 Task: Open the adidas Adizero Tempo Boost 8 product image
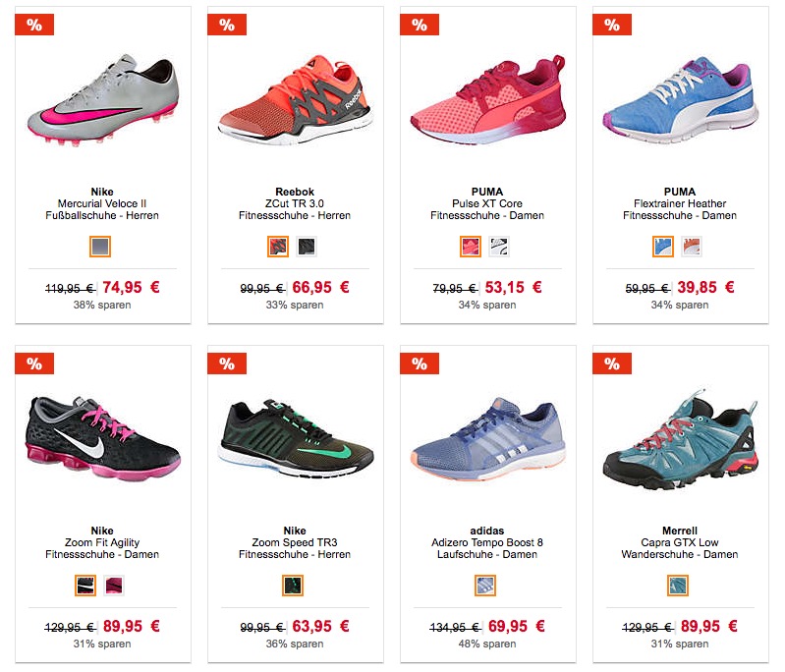coord(487,439)
